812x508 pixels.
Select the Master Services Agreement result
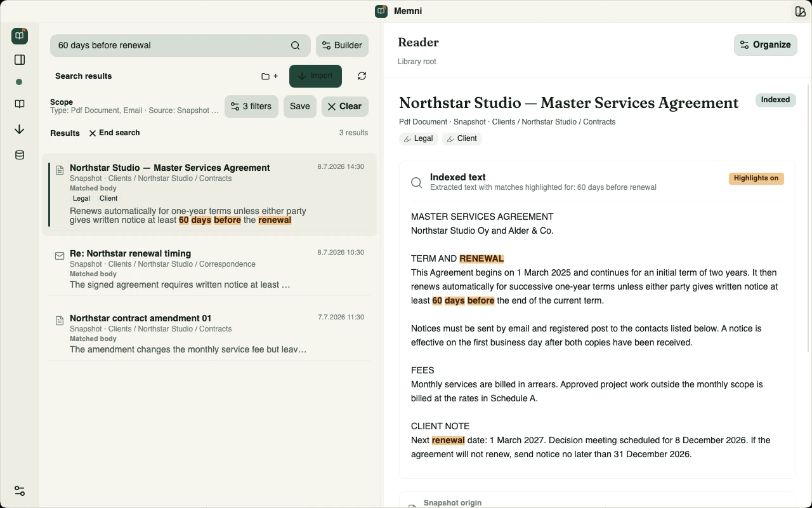point(209,195)
